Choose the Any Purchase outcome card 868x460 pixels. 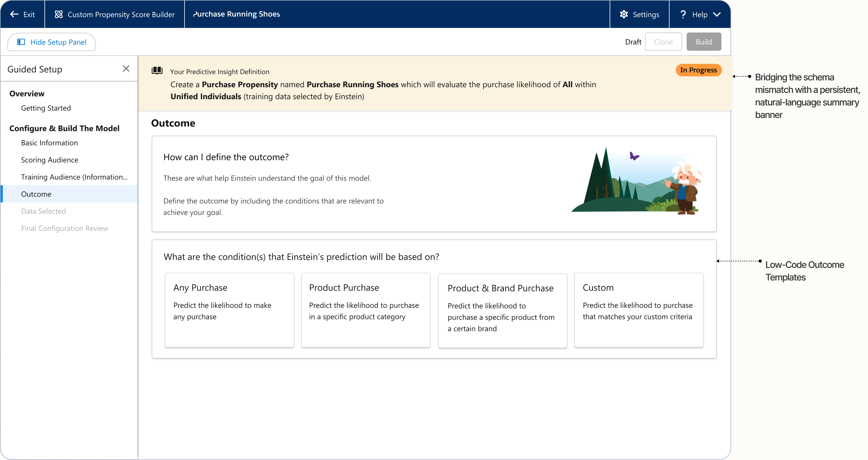click(230, 310)
